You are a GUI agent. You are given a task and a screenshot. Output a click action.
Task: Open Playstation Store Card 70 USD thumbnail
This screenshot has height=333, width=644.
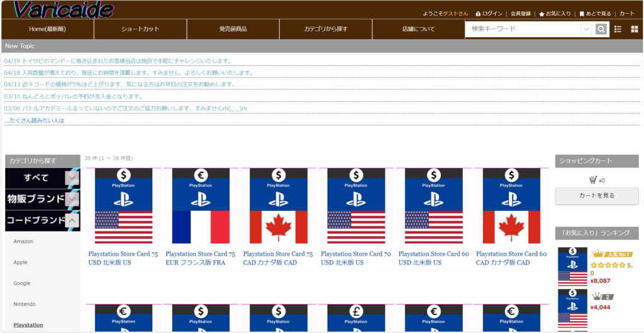(x=356, y=206)
